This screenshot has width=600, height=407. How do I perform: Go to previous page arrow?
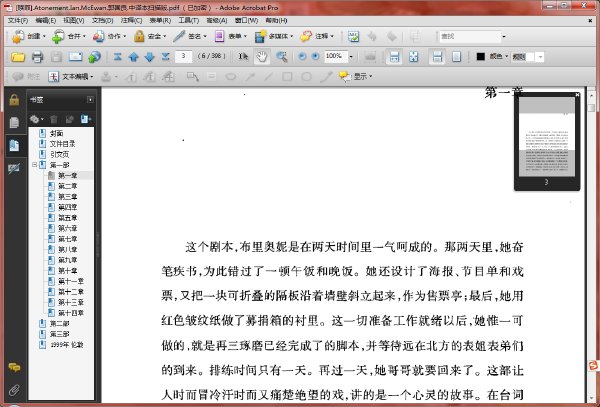pos(134,57)
